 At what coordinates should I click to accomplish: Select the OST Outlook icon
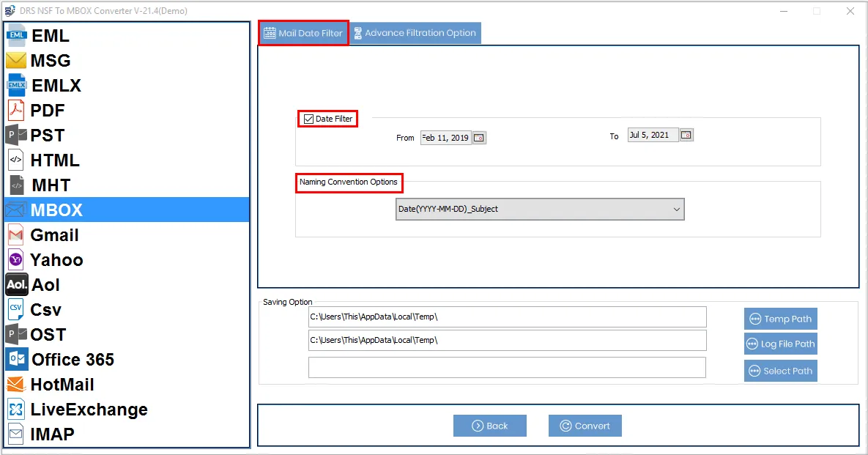click(16, 334)
